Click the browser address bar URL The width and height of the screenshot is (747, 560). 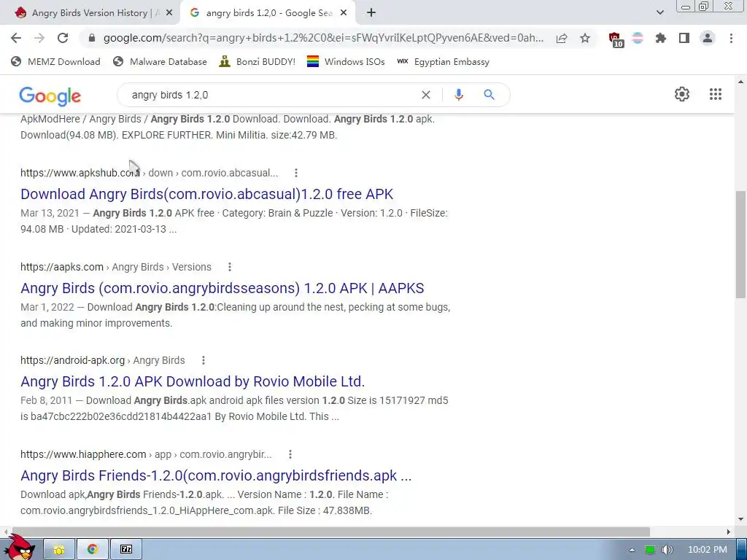point(323,38)
